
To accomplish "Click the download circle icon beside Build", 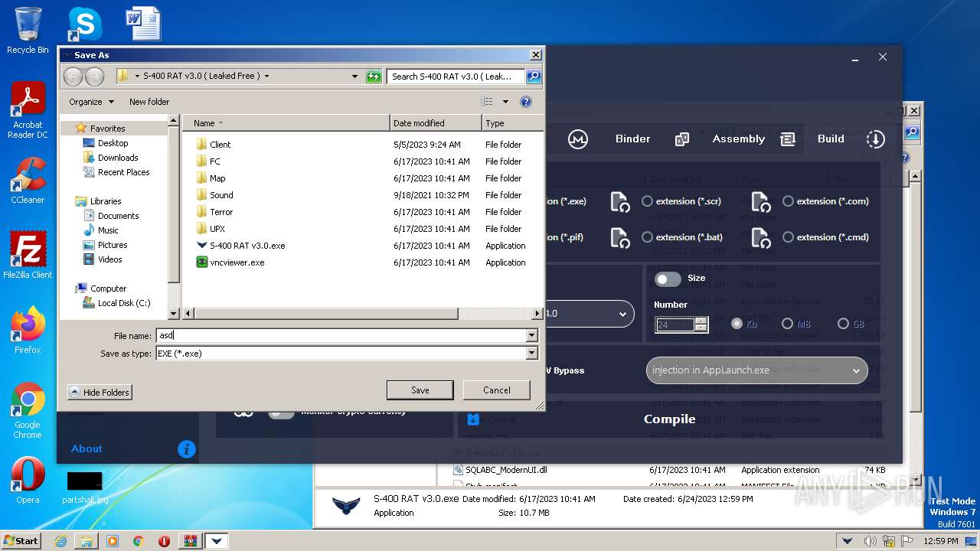I will [x=875, y=139].
